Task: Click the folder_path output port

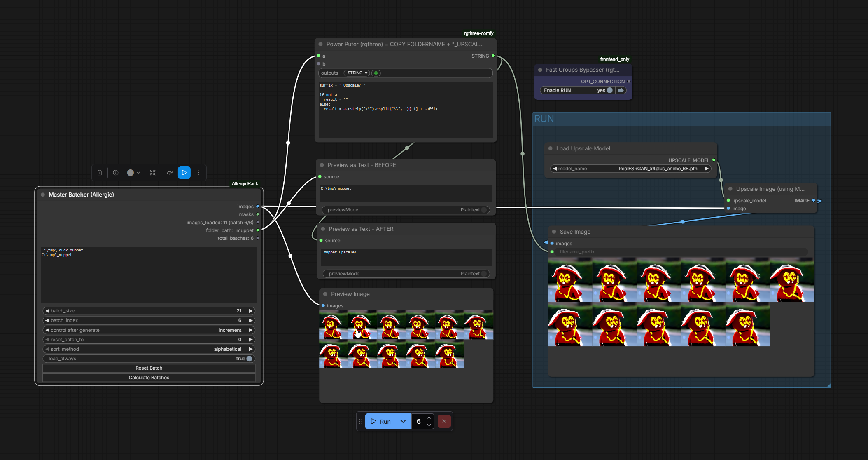Action: click(258, 230)
